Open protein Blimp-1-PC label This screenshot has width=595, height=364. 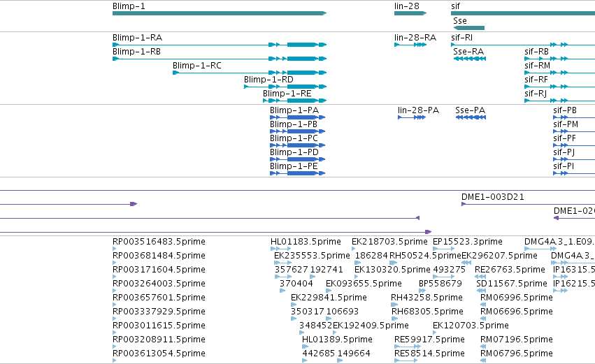point(294,138)
